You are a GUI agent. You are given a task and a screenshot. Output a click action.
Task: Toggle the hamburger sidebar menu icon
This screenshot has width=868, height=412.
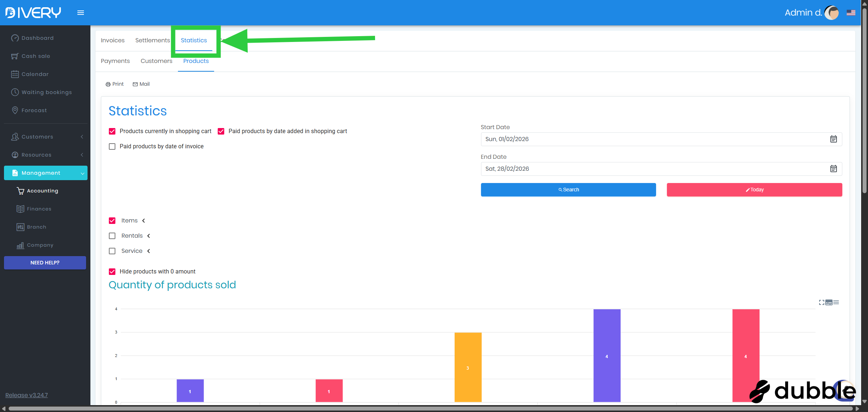[80, 13]
